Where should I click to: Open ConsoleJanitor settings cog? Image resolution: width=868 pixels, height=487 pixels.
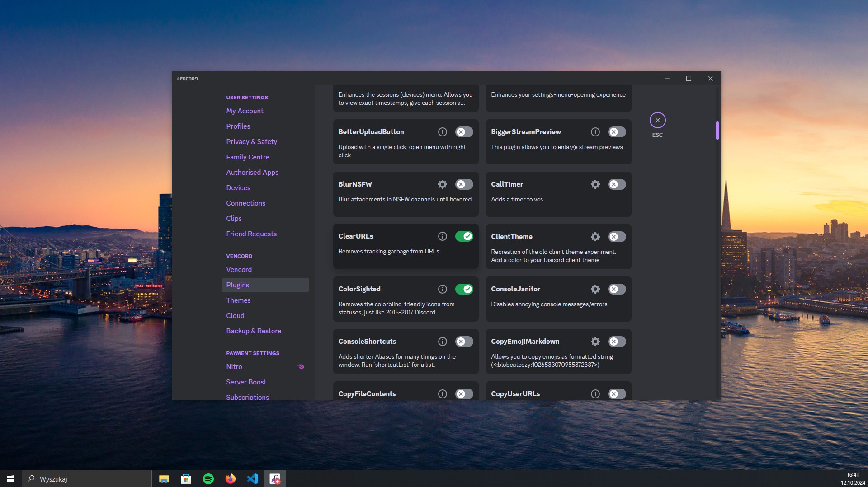coord(595,289)
